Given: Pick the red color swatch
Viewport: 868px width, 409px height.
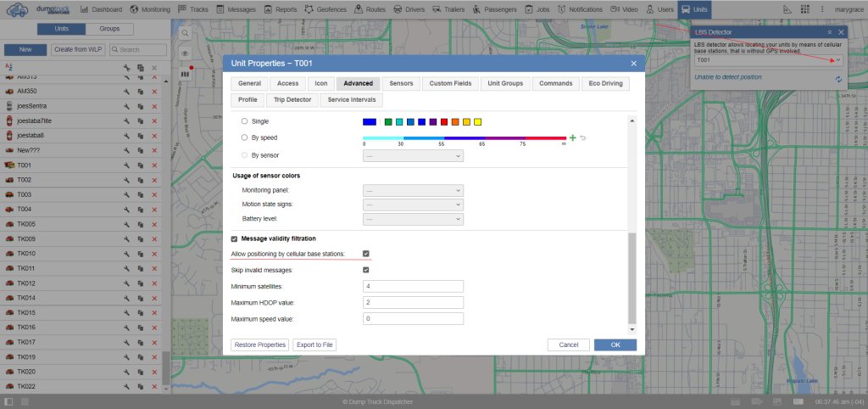Looking at the screenshot, I should (444, 122).
